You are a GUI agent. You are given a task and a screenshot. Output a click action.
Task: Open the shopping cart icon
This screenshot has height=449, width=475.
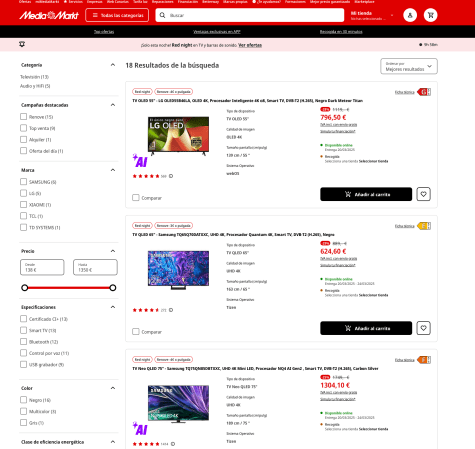(430, 15)
